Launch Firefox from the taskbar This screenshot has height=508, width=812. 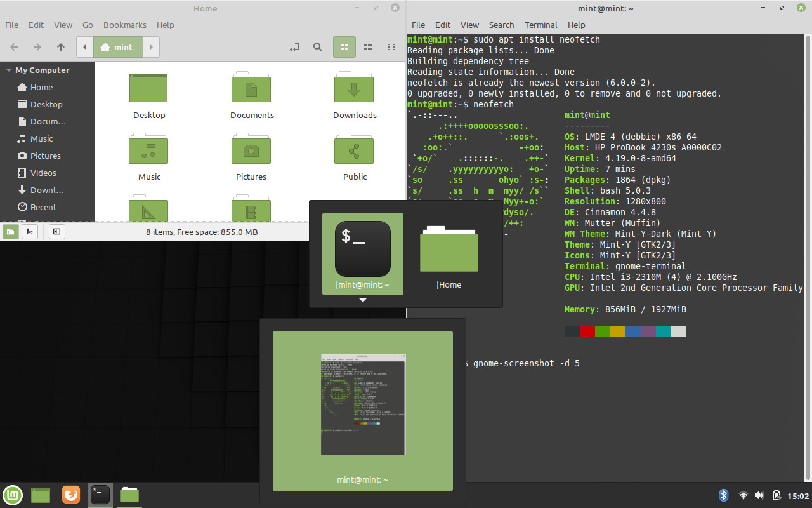[71, 495]
